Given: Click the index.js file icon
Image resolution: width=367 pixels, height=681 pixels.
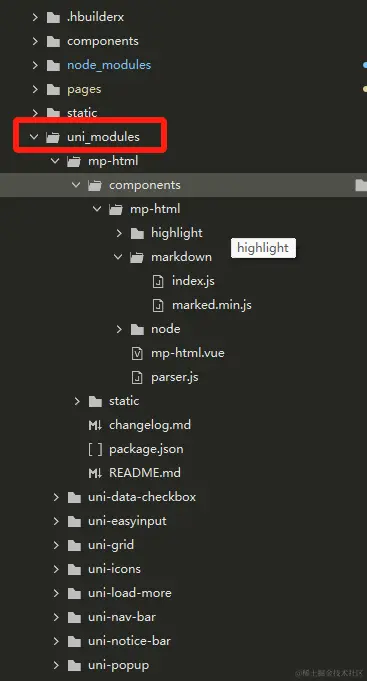Looking at the screenshot, I should [159, 281].
